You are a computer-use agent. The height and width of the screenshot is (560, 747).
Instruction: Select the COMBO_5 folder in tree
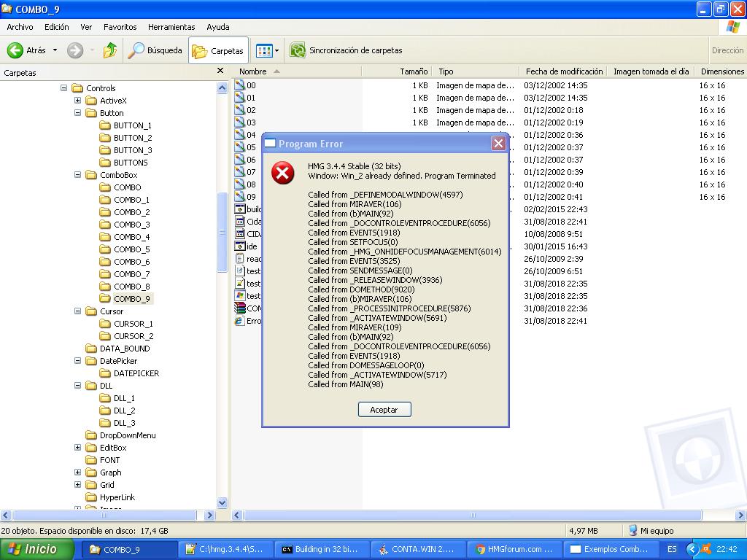coord(131,249)
